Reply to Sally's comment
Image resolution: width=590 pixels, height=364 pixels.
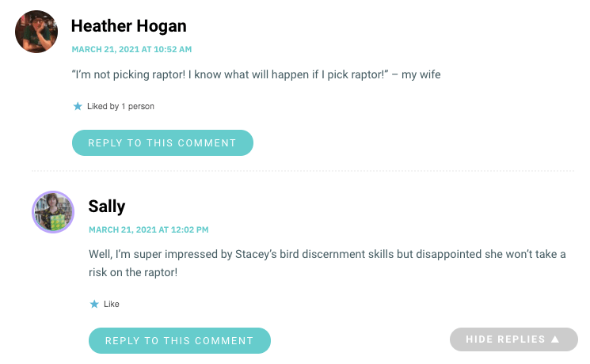(x=180, y=341)
